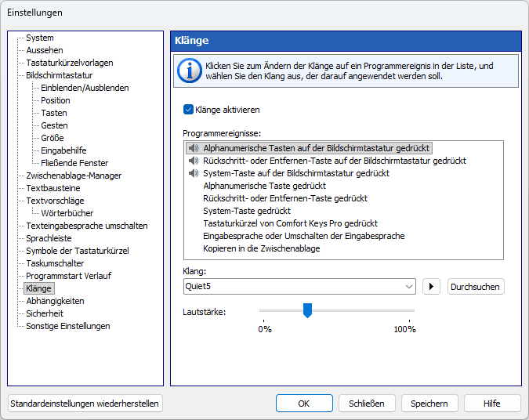This screenshot has height=420, width=529.
Task: Click the Durchsuchen button
Action: pos(476,287)
